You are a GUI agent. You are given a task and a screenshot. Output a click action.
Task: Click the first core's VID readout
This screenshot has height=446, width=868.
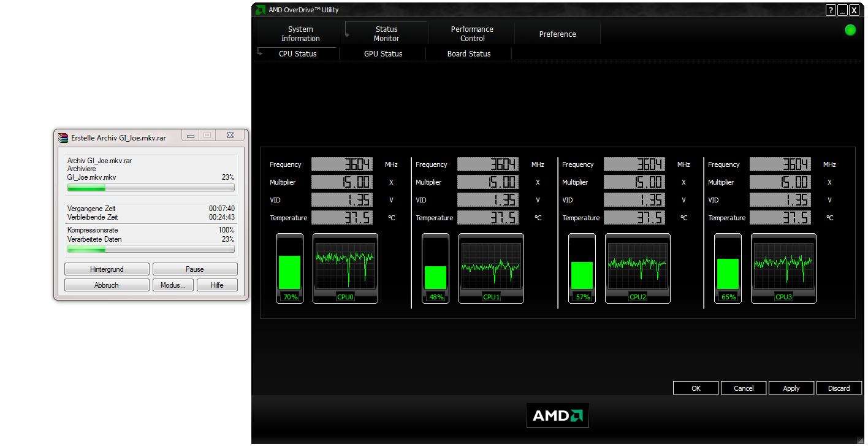pos(341,200)
